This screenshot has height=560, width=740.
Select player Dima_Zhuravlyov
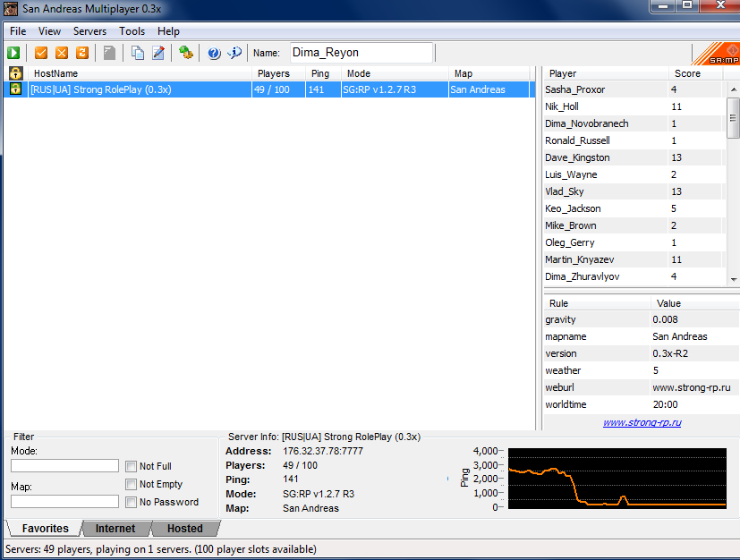click(x=634, y=276)
